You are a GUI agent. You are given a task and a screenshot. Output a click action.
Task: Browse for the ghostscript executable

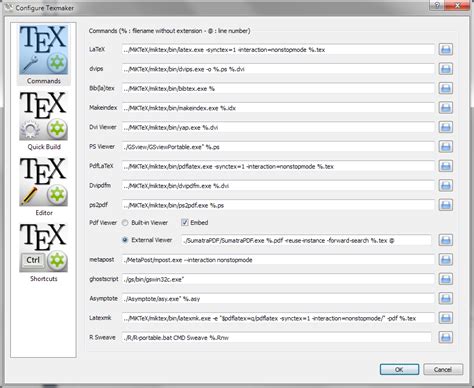coord(446,279)
